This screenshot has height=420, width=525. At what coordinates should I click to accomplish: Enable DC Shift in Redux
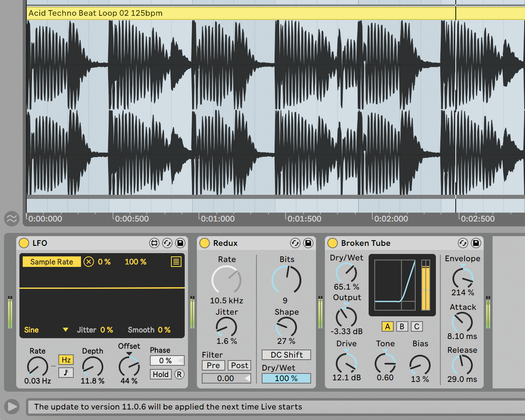click(286, 354)
